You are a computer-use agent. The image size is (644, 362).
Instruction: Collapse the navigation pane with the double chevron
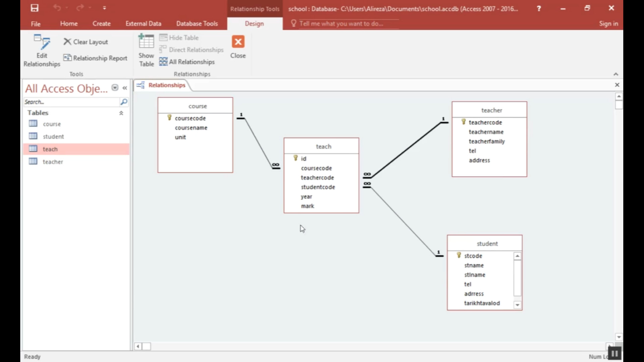pyautogui.click(x=125, y=88)
